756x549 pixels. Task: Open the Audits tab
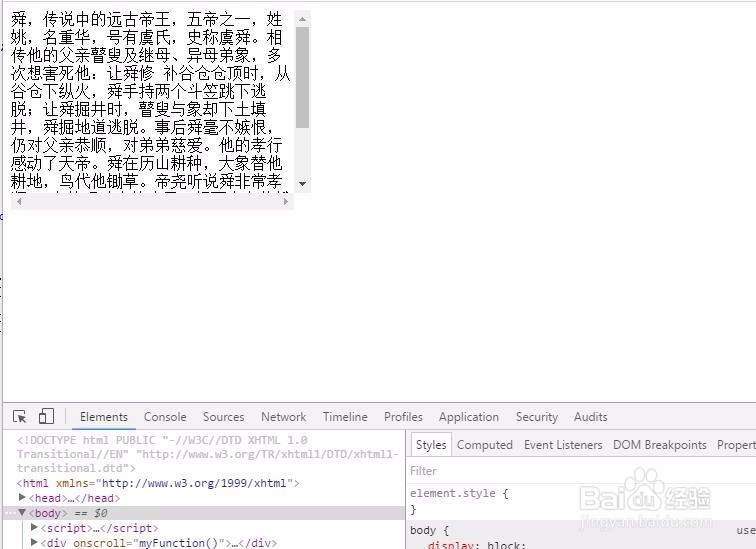pos(590,416)
